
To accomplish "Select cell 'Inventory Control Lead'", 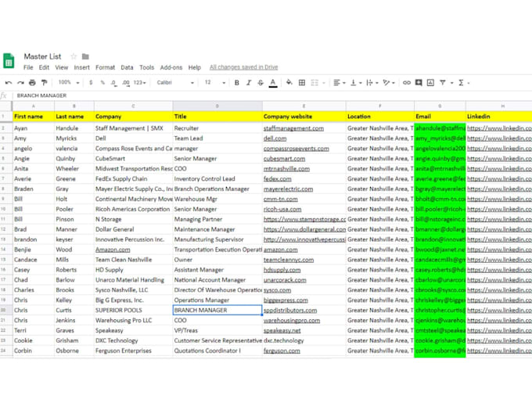I will point(217,179).
